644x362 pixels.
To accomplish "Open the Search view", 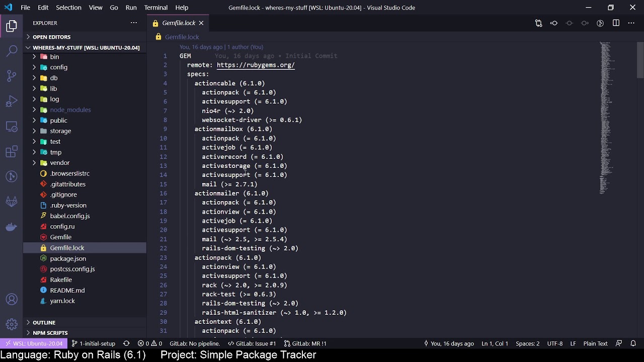I will [12, 51].
